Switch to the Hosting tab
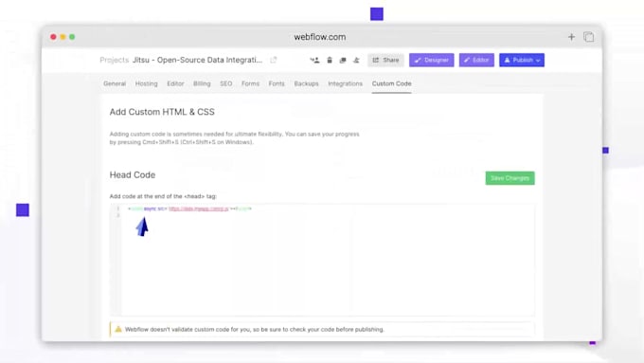 (x=146, y=83)
